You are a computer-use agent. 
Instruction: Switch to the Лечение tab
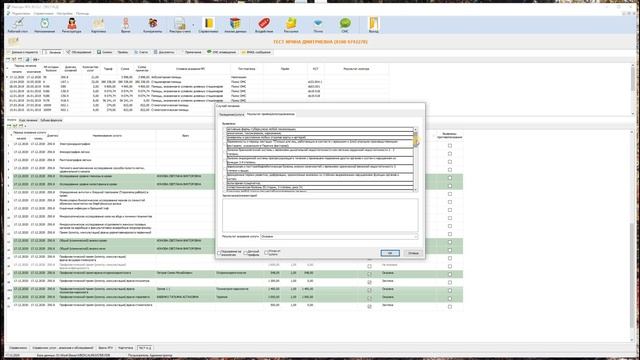click(52, 52)
